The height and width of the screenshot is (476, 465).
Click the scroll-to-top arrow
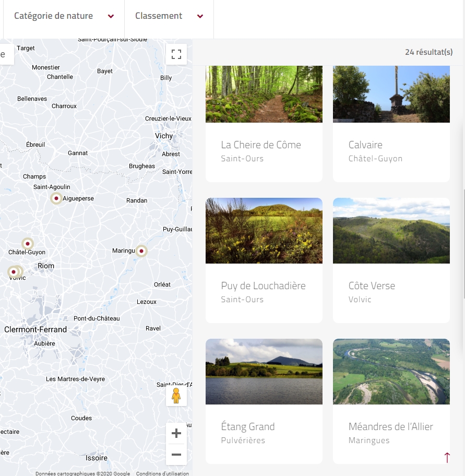447,458
